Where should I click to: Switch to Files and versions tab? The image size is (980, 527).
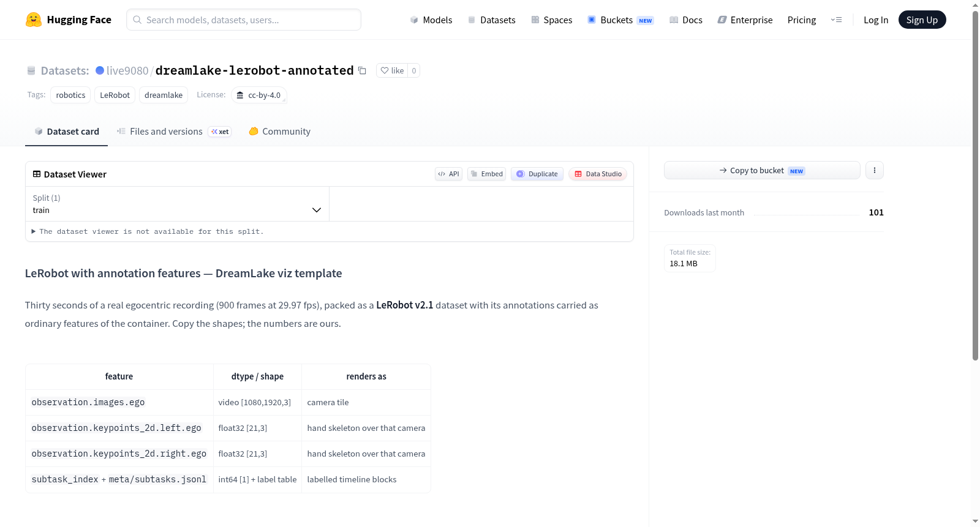coord(174,132)
